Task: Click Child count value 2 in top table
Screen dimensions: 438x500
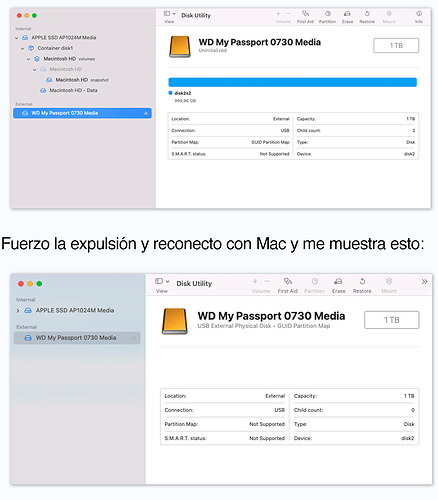Action: pyautogui.click(x=414, y=131)
